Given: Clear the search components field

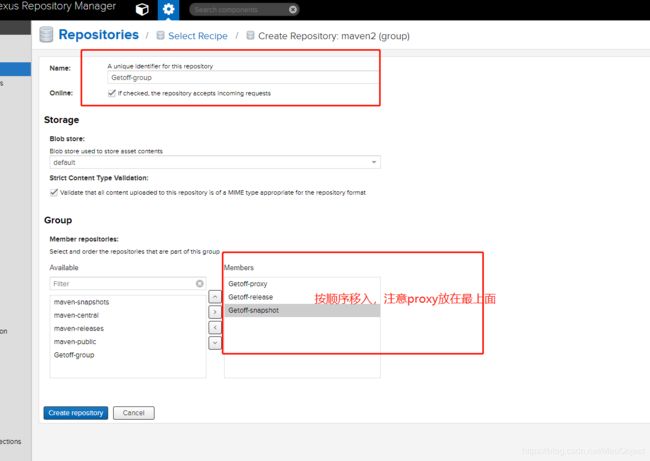Looking at the screenshot, I should (293, 10).
